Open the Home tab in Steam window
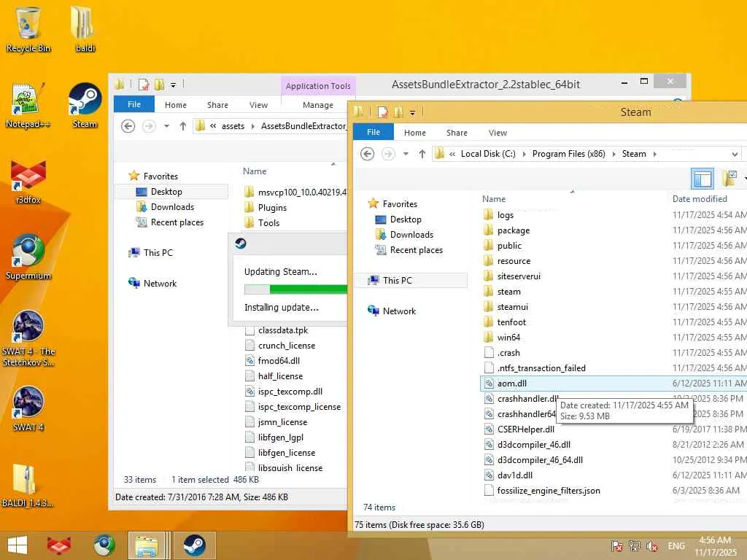Viewport: 747px width, 560px height. click(x=415, y=133)
